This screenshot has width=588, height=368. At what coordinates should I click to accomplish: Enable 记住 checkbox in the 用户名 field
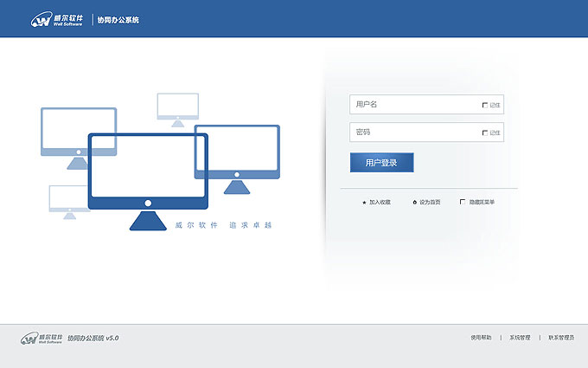coord(485,105)
